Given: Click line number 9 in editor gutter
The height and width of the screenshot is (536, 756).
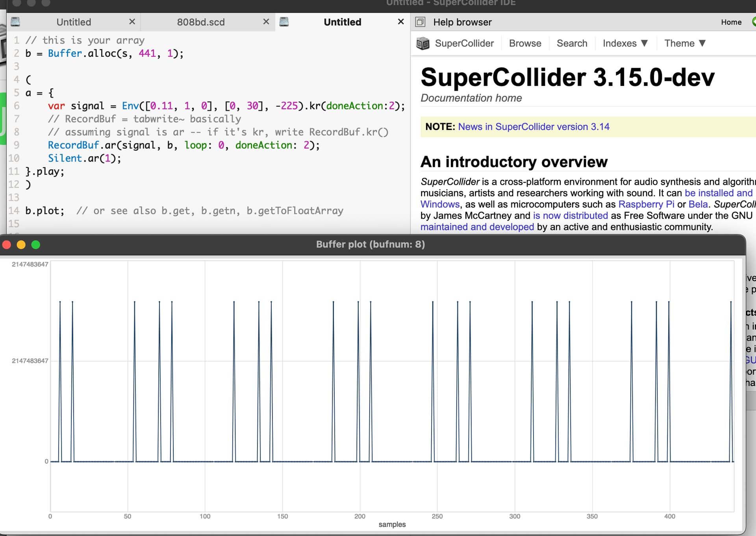Looking at the screenshot, I should click(16, 145).
